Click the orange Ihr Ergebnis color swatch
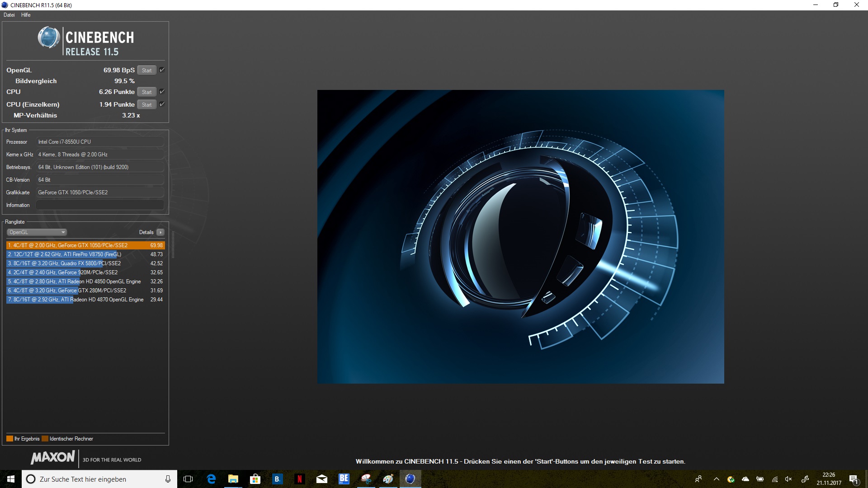 tap(9, 439)
